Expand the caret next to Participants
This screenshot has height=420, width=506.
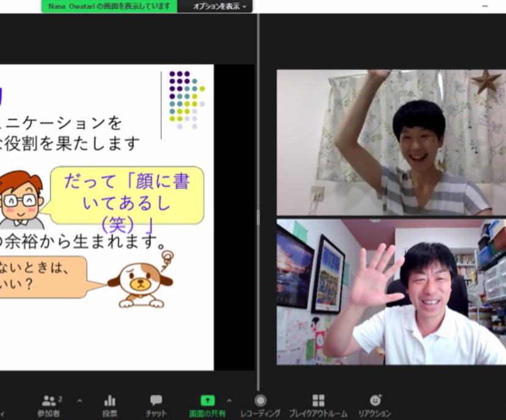79,401
